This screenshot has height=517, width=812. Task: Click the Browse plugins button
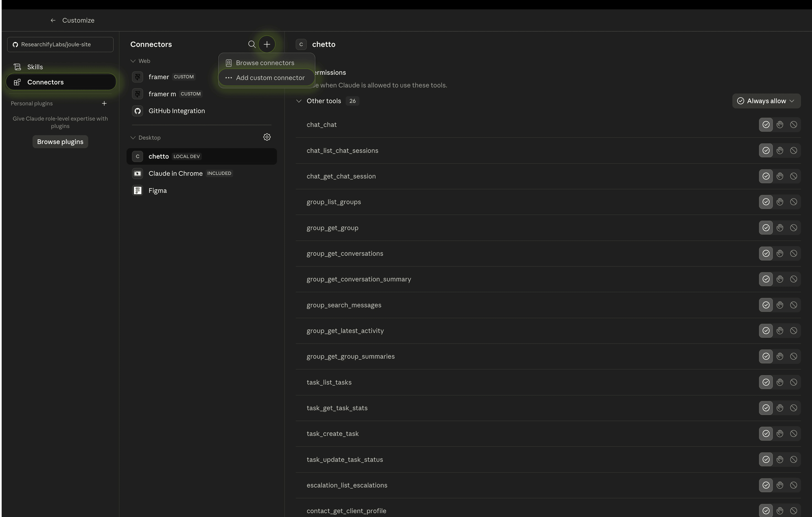click(x=60, y=142)
